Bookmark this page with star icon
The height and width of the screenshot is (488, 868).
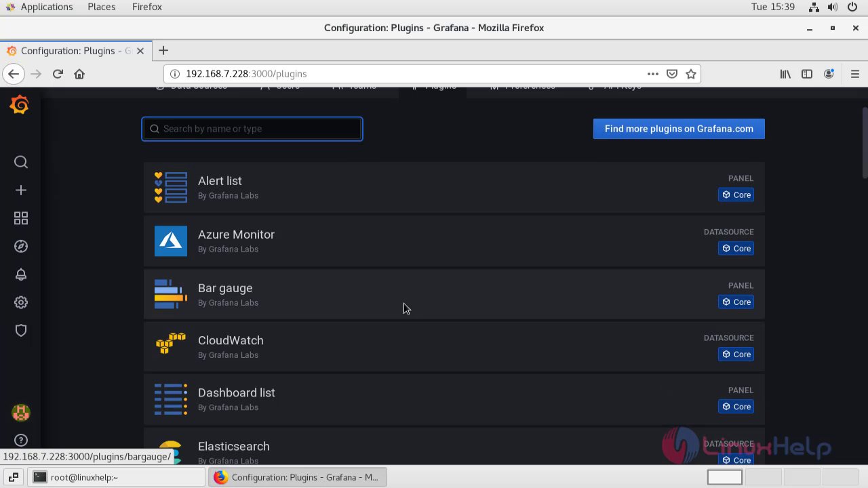(x=691, y=74)
